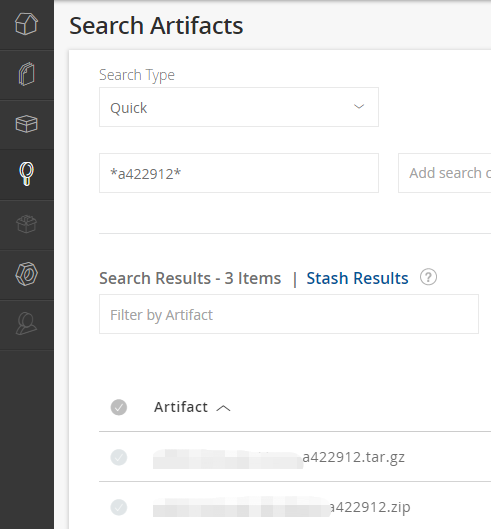This screenshot has height=529, width=491.
Task: Click the help icon beside Stash Results
Action: point(428,277)
